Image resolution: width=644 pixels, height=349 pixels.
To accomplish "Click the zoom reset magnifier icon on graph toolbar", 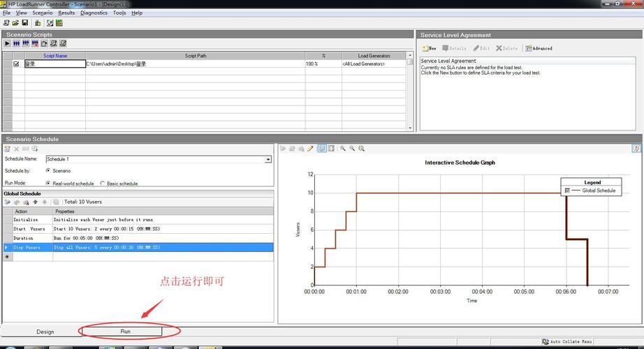I will [361, 149].
